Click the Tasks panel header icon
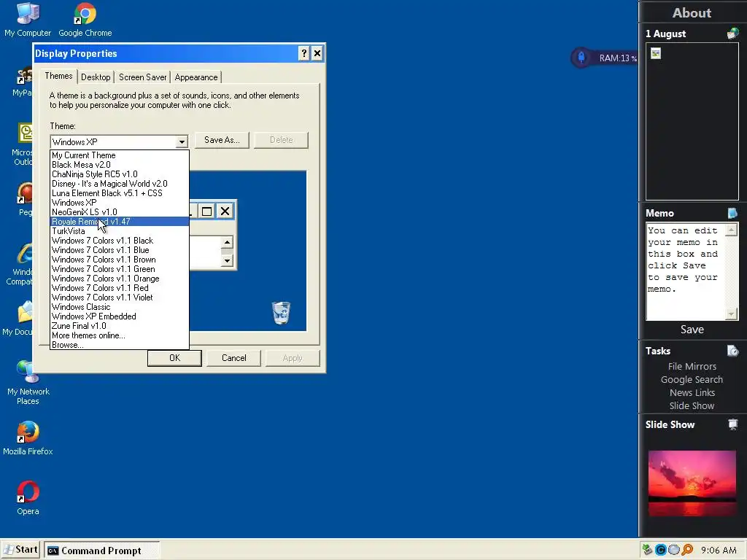 pyautogui.click(x=732, y=351)
